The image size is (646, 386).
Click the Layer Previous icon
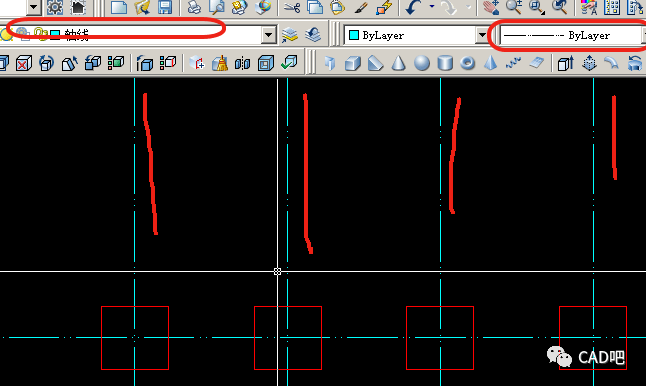tap(313, 35)
